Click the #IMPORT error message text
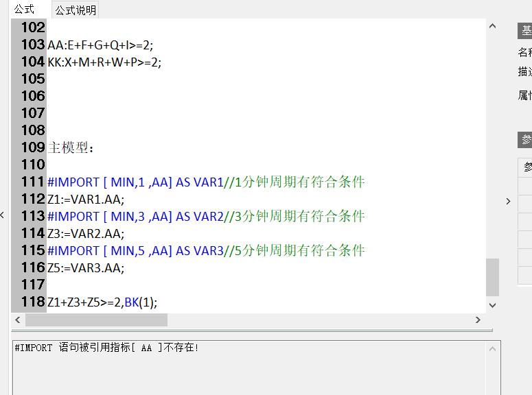The height and width of the screenshot is (395, 532). point(106,348)
